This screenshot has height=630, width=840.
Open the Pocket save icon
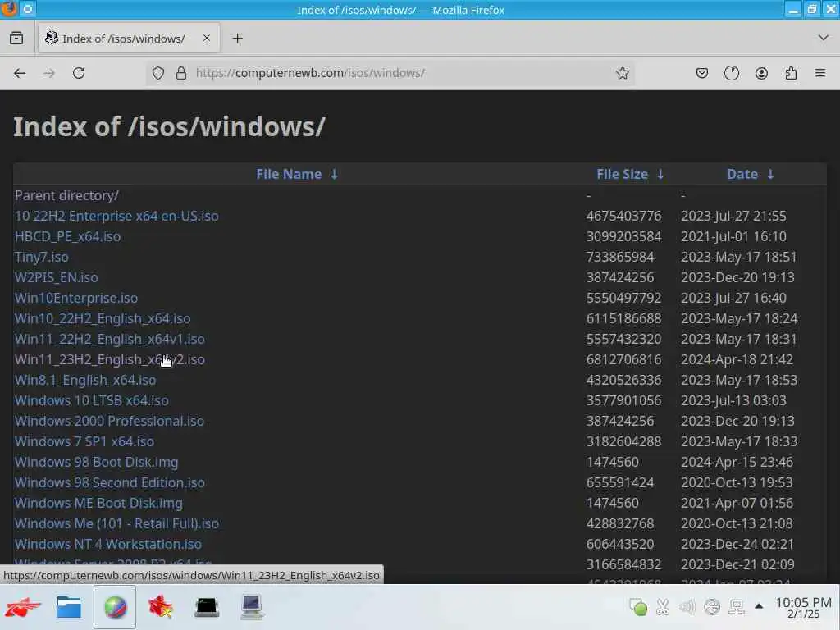(702, 73)
